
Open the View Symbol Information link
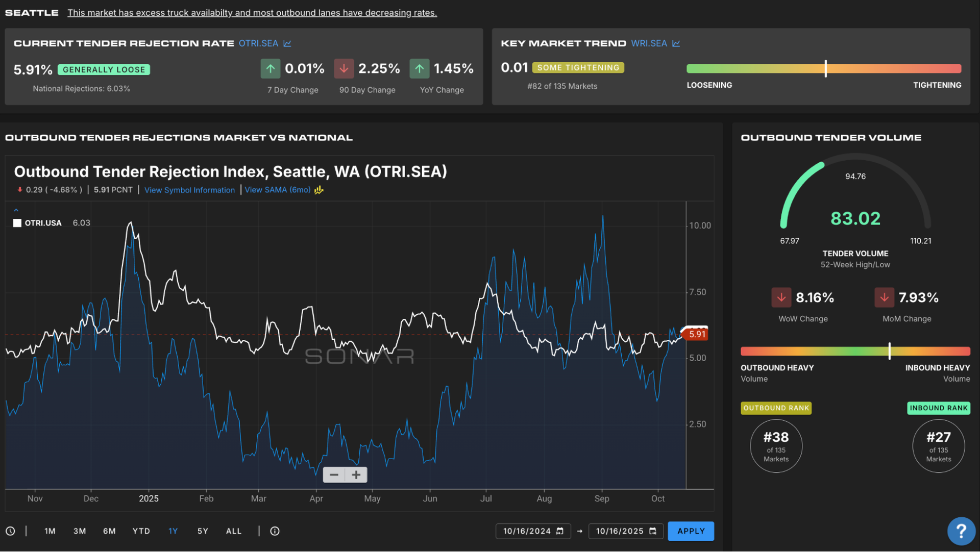coord(189,190)
